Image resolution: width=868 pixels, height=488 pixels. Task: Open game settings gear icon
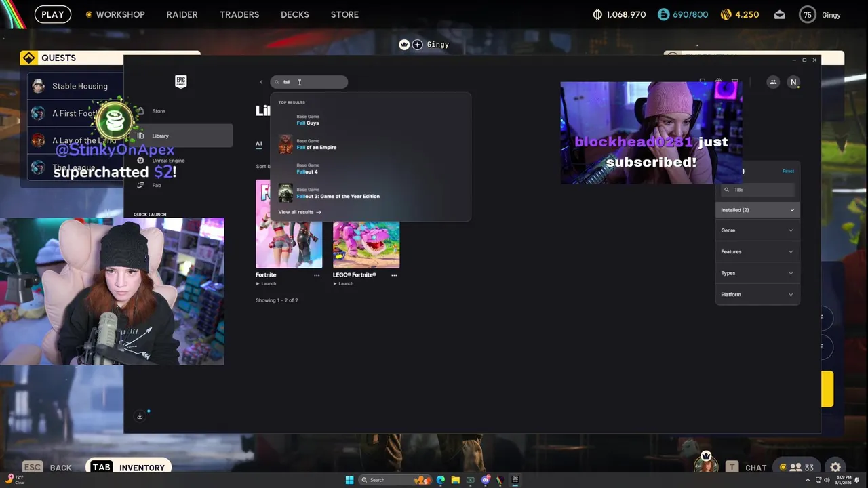click(835, 467)
